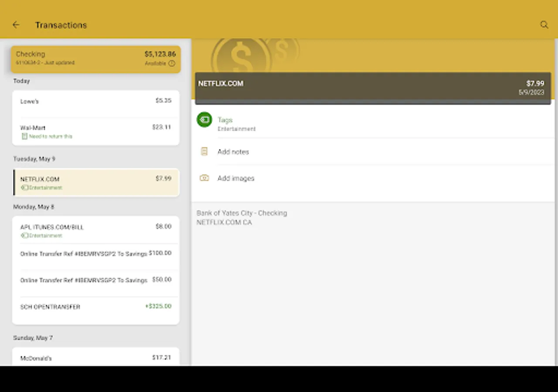The image size is (558, 392).
Task: Open the APL ITUNES.COM/BILL transaction
Action: pyautogui.click(x=96, y=230)
